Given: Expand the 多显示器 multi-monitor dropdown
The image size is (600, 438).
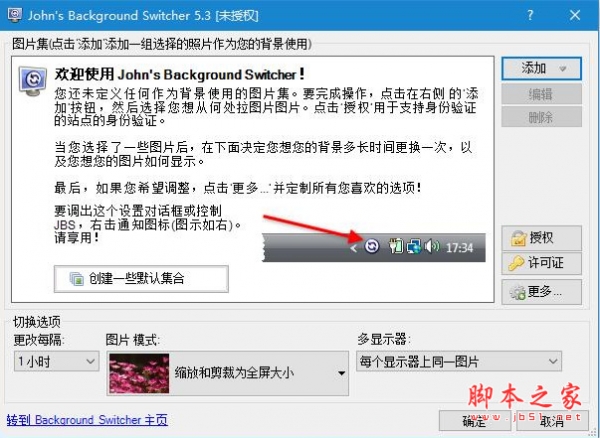Looking at the screenshot, I should coord(459,361).
